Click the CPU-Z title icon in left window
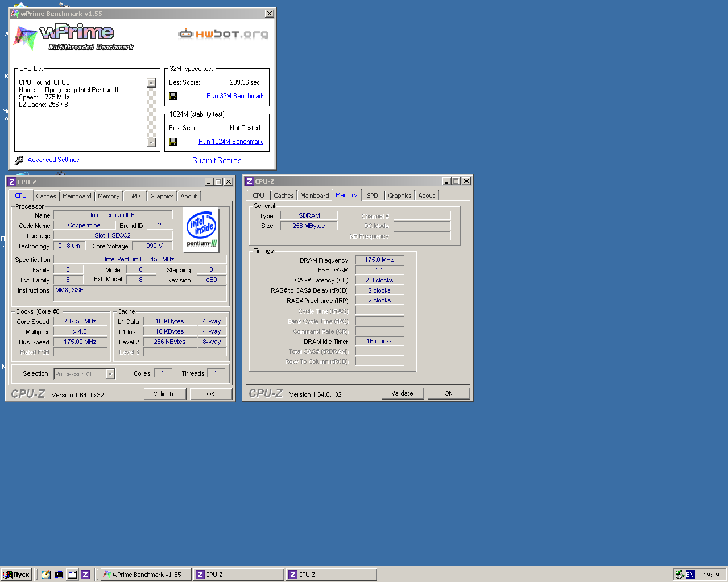This screenshot has height=582, width=728. tap(11, 182)
